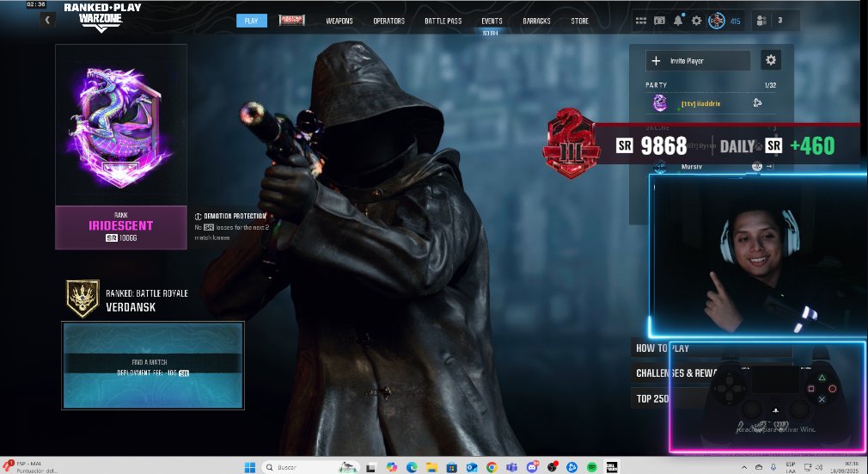This screenshot has height=474, width=868.
Task: Open the TOP 250 leaderboard
Action: point(652,398)
